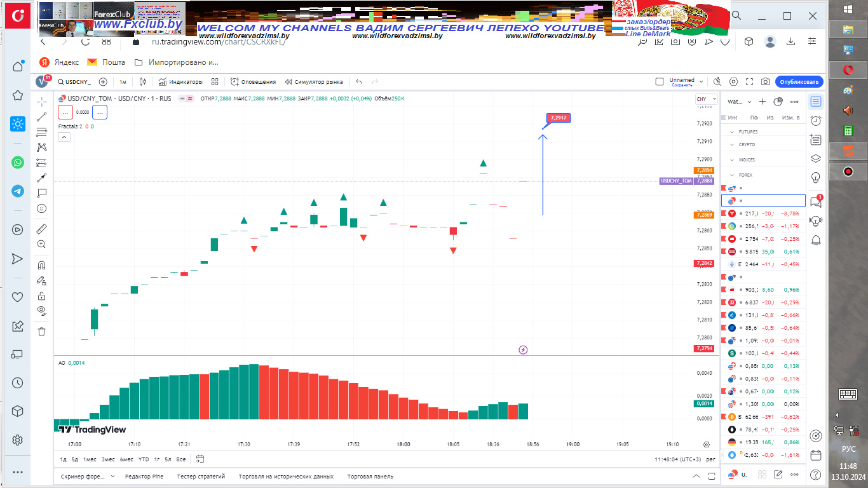This screenshot has width=868, height=488.
Task: Start the Симулятор рынка replay
Action: [314, 82]
